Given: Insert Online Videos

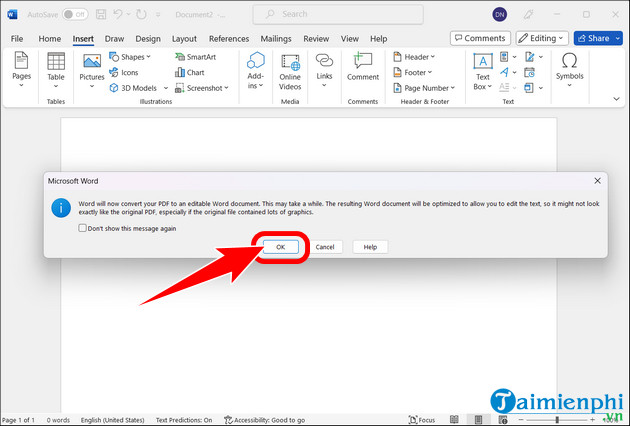Looking at the screenshot, I should 290,72.
